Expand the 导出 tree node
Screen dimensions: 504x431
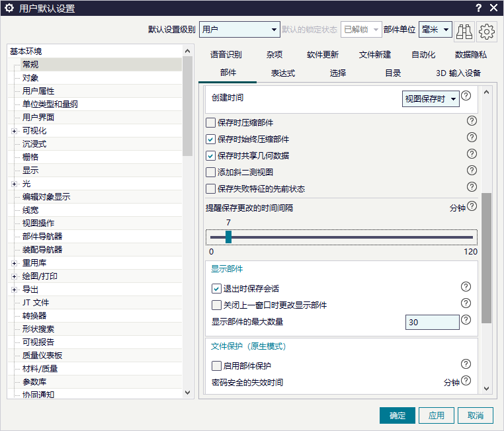click(x=14, y=290)
